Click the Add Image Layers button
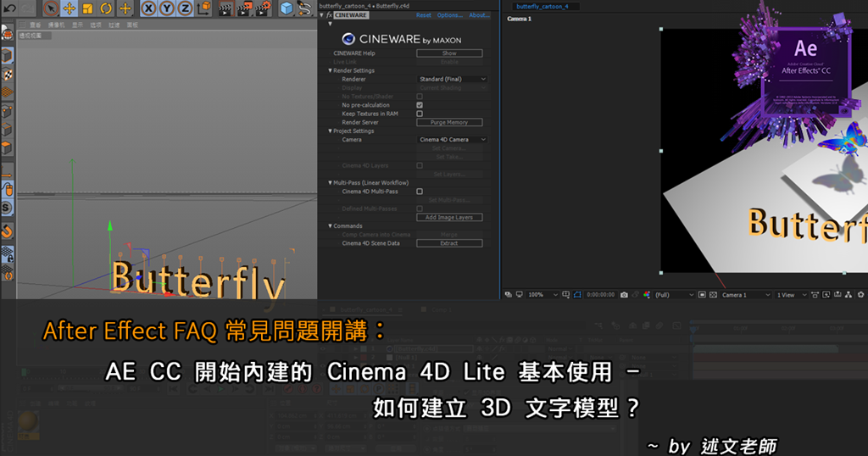 [449, 218]
